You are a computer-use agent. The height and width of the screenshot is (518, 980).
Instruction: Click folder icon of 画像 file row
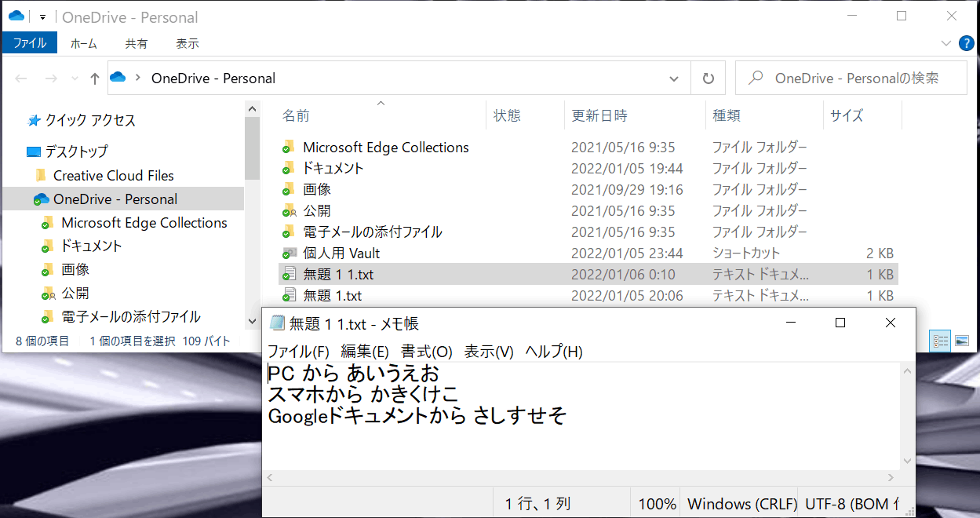click(289, 189)
